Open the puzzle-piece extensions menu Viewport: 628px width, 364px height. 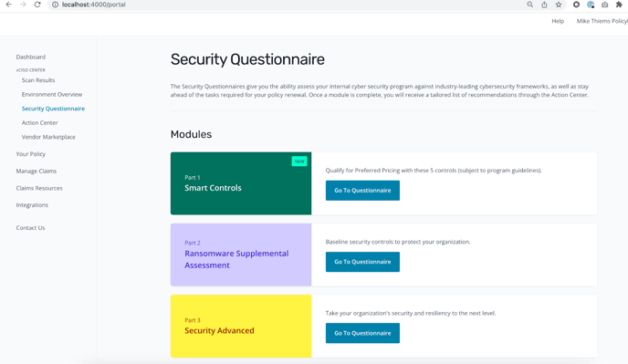coord(619,5)
